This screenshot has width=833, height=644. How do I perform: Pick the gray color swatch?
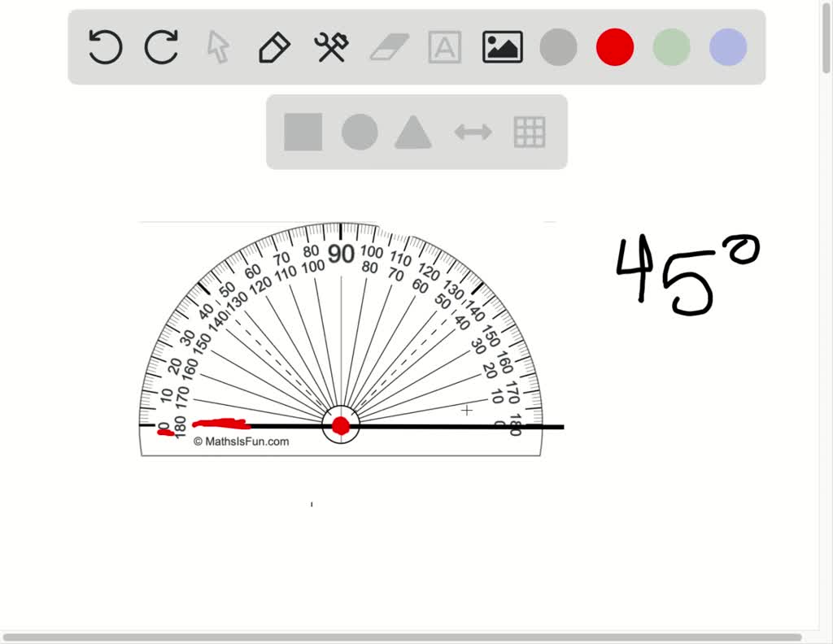558,46
